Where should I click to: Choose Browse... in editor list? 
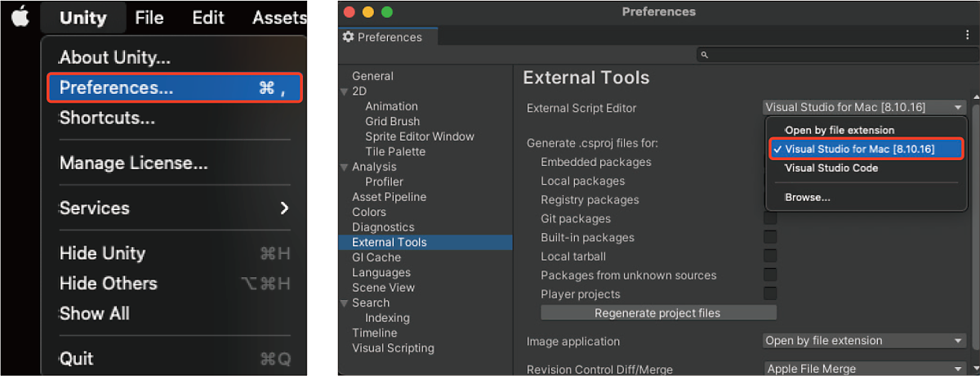(808, 197)
